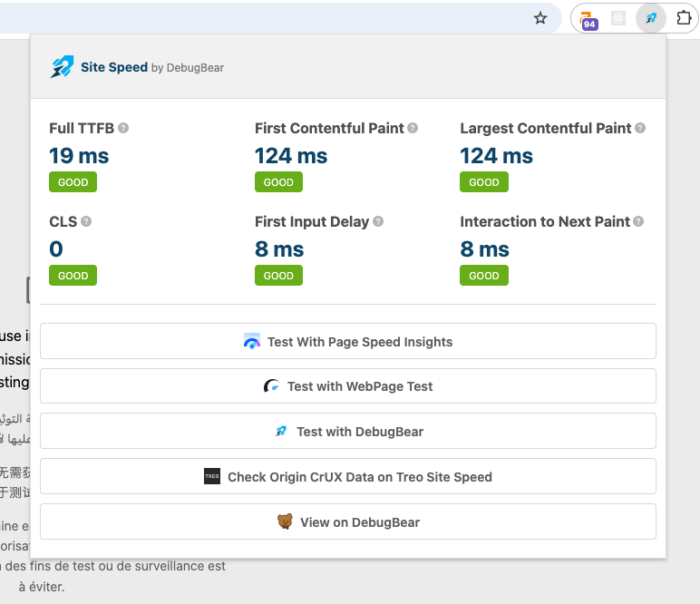Select the CLS value 0
Image resolution: width=700 pixels, height=604 pixels.
click(x=56, y=249)
